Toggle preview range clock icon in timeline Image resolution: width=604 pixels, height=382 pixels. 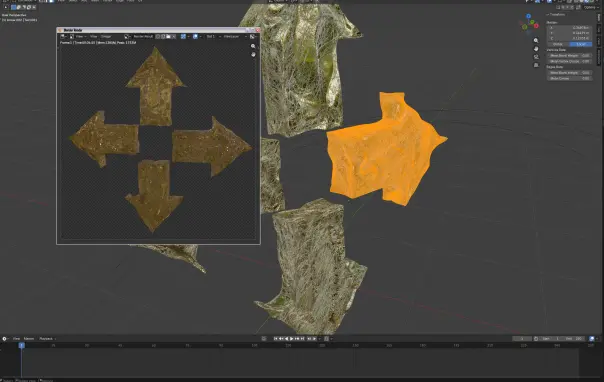(536, 339)
